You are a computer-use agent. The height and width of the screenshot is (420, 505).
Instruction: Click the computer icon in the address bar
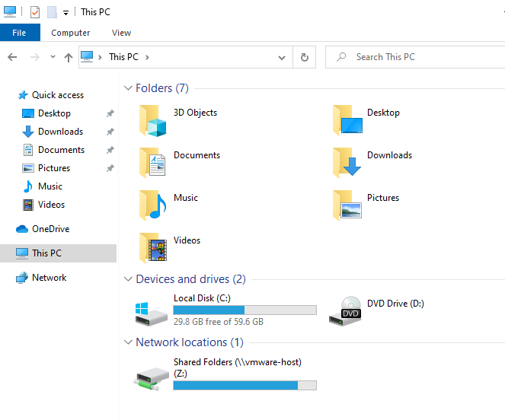click(87, 56)
